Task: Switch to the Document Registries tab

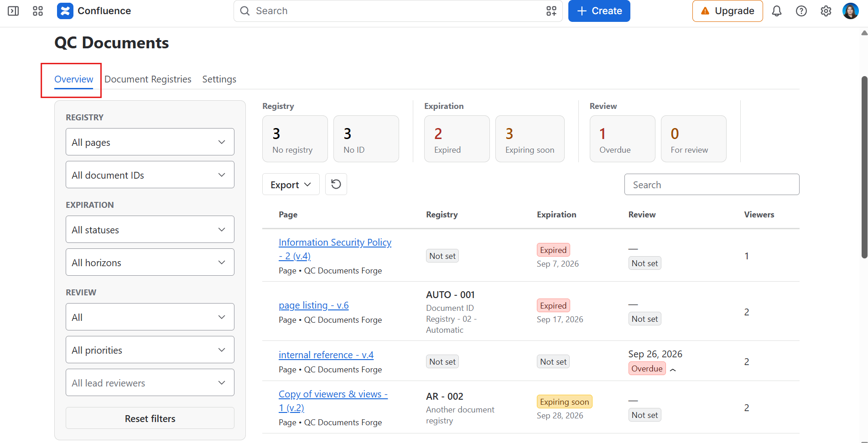Action: [x=148, y=79]
